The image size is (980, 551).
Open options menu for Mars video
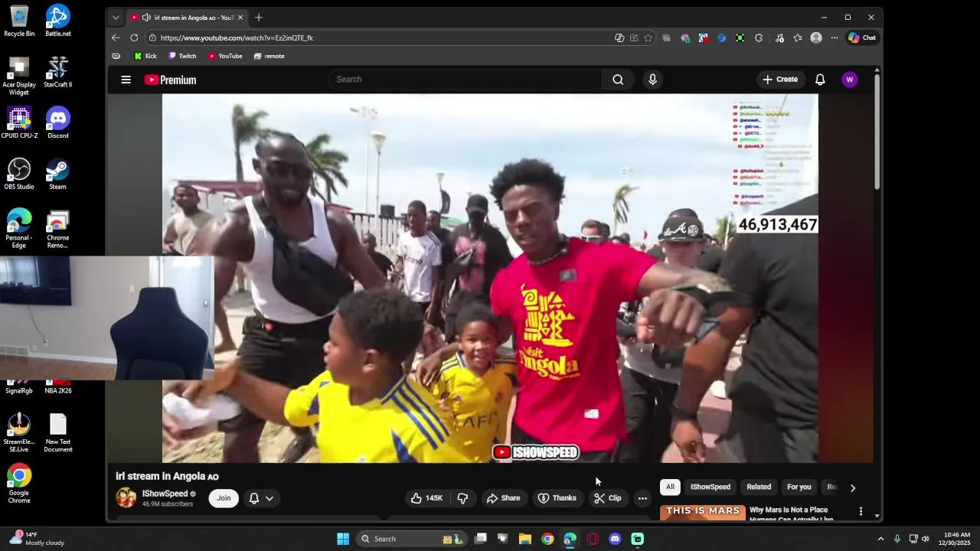click(861, 511)
